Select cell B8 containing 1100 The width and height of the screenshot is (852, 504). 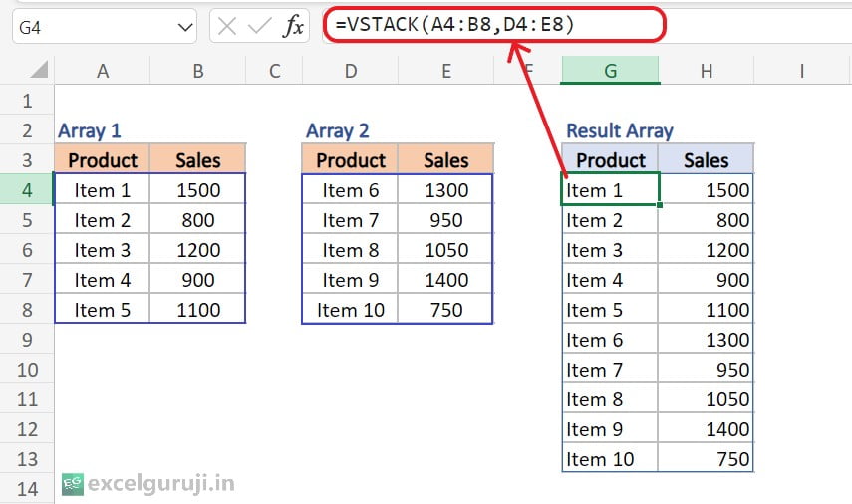coord(197,310)
